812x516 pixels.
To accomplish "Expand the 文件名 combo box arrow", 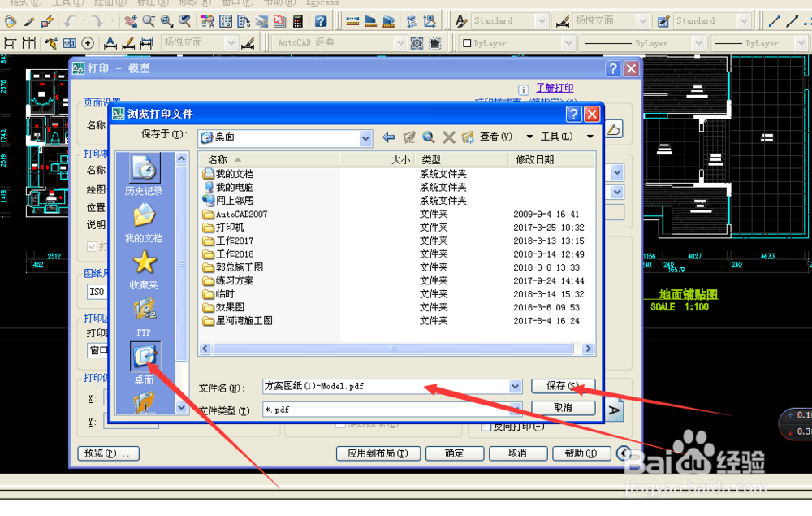I will (515, 385).
